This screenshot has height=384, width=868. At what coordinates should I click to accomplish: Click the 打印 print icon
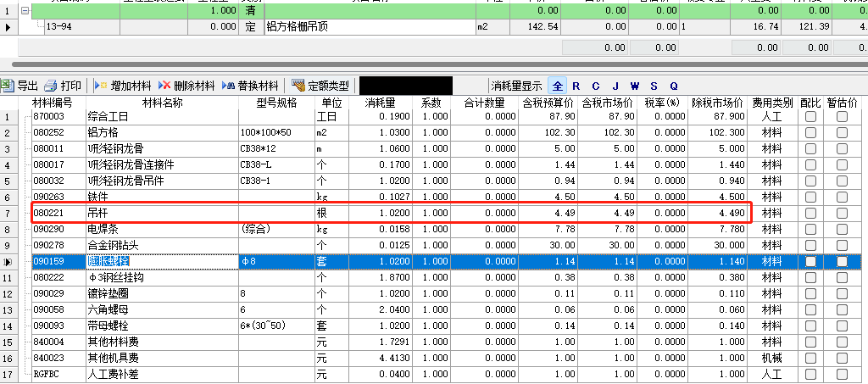(51, 86)
